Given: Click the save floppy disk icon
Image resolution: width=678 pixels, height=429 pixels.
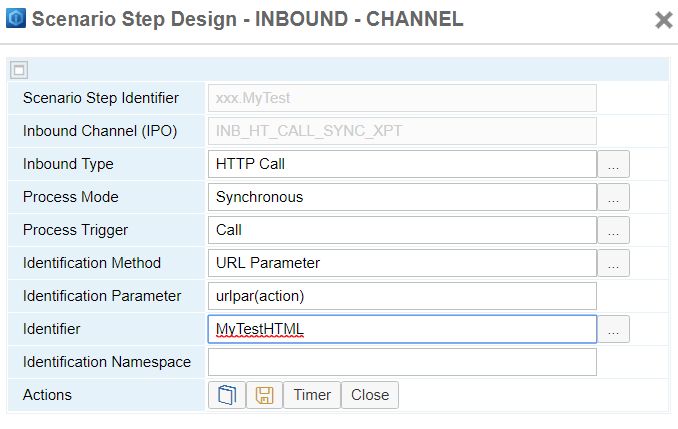Looking at the screenshot, I should pyautogui.click(x=264, y=395).
